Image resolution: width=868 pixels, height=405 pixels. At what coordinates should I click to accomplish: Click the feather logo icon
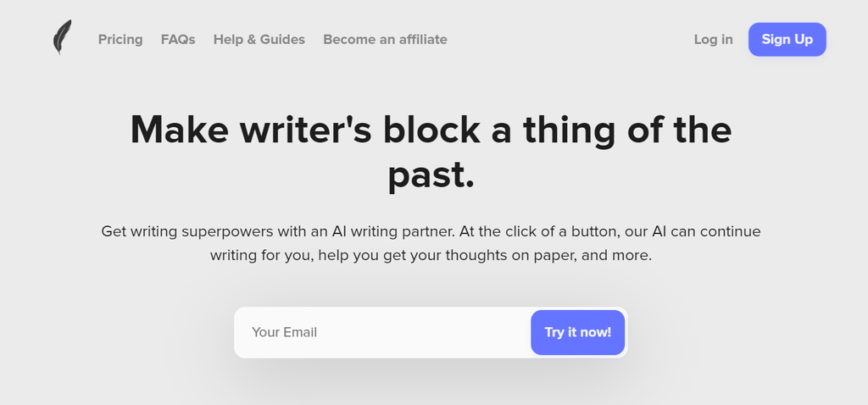click(62, 38)
